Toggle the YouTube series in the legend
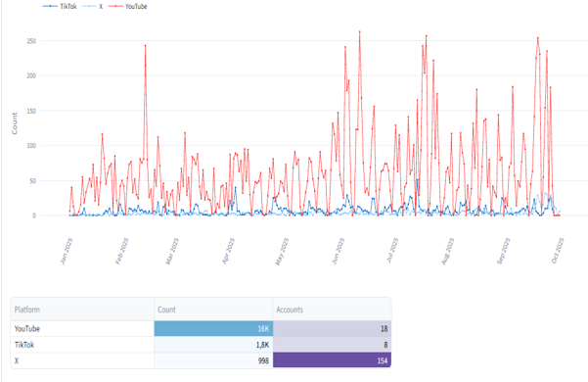Image resolution: width=588 pixels, height=382 pixels. coord(128,7)
